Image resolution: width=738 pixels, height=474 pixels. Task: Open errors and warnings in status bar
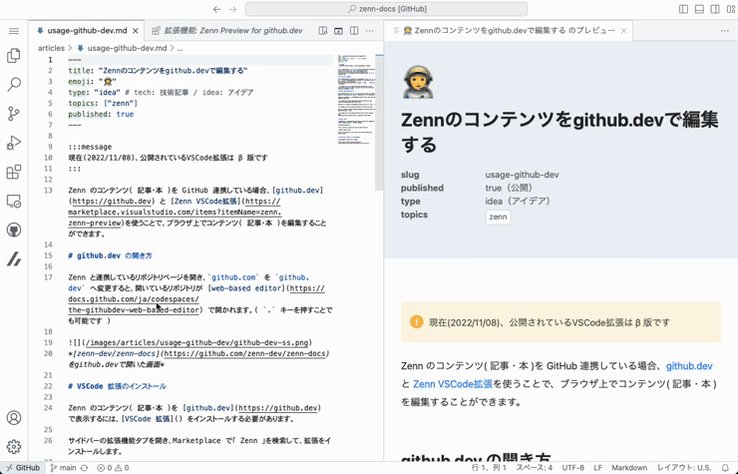[113, 468]
